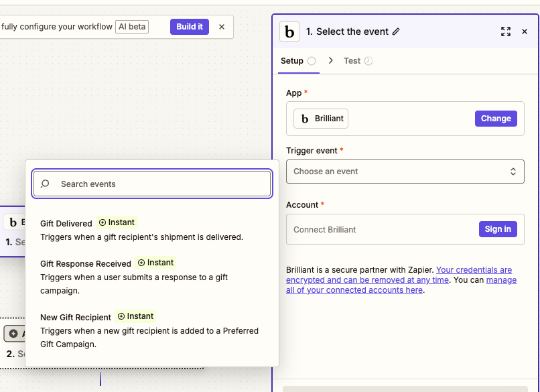Click the search magnifier icon in events box
Image resolution: width=540 pixels, height=392 pixels.
pos(45,184)
